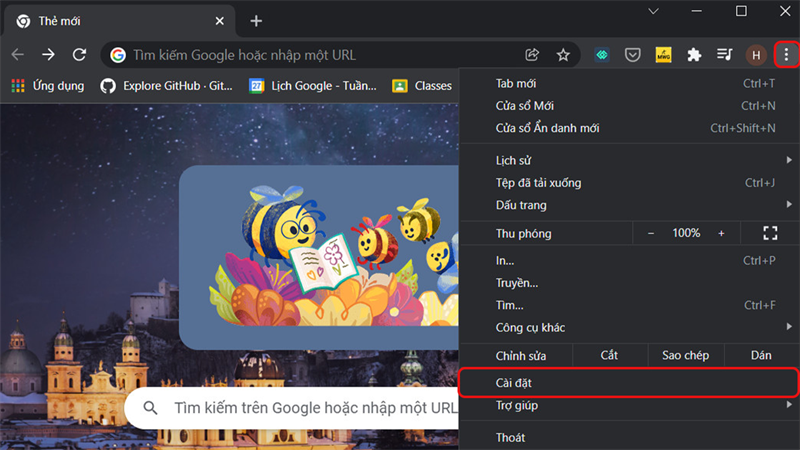This screenshot has height=450, width=800.
Task: Open the Extensions puzzle piece icon
Action: tap(694, 55)
